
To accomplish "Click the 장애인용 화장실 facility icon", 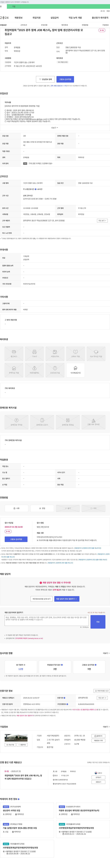I will 68,422.
